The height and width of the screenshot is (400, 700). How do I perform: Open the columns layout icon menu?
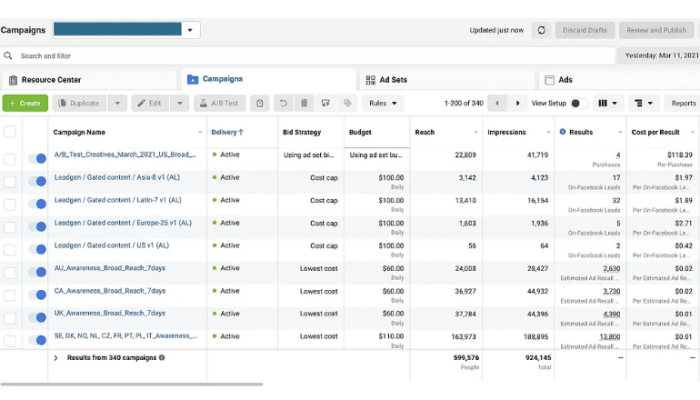pos(608,103)
